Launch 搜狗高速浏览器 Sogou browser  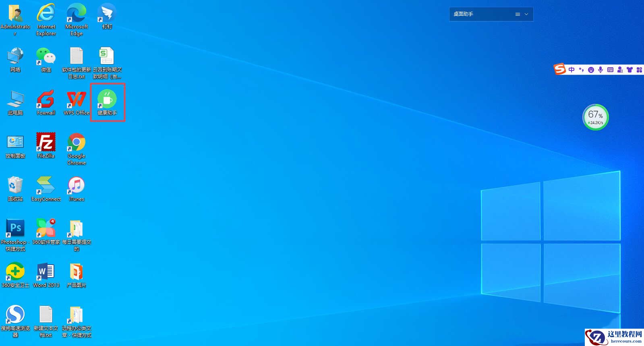[x=15, y=315]
